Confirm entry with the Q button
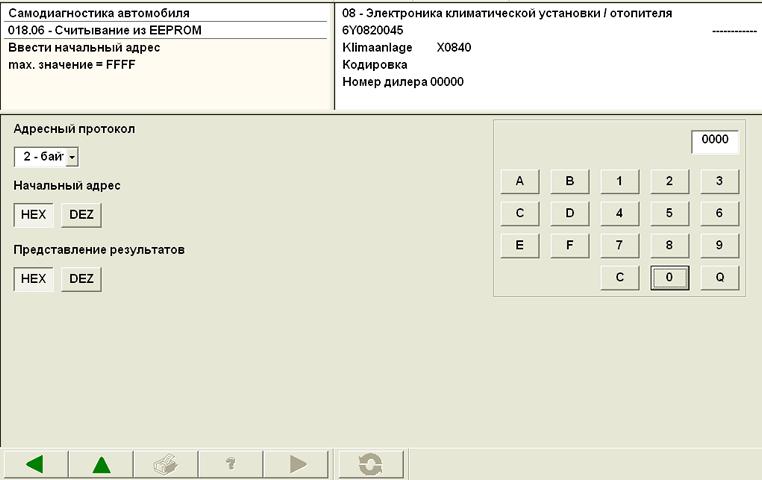Image resolution: width=762 pixels, height=480 pixels. coord(719,277)
